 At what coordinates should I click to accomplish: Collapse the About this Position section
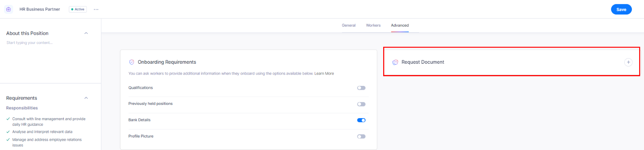click(86, 33)
